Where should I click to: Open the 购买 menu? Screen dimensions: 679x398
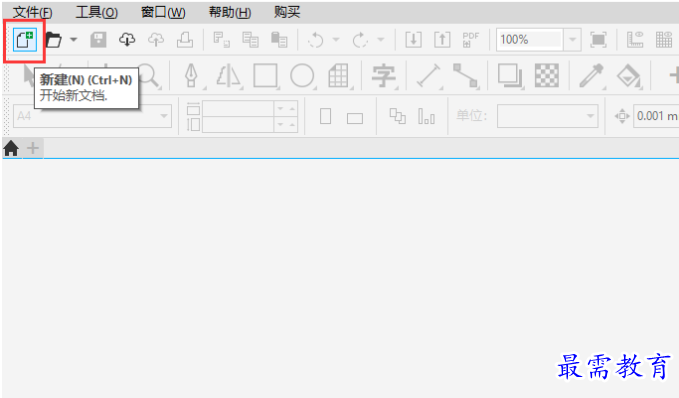(287, 12)
